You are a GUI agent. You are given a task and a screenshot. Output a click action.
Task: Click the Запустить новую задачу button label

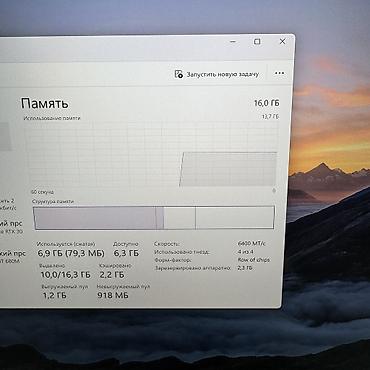222,74
